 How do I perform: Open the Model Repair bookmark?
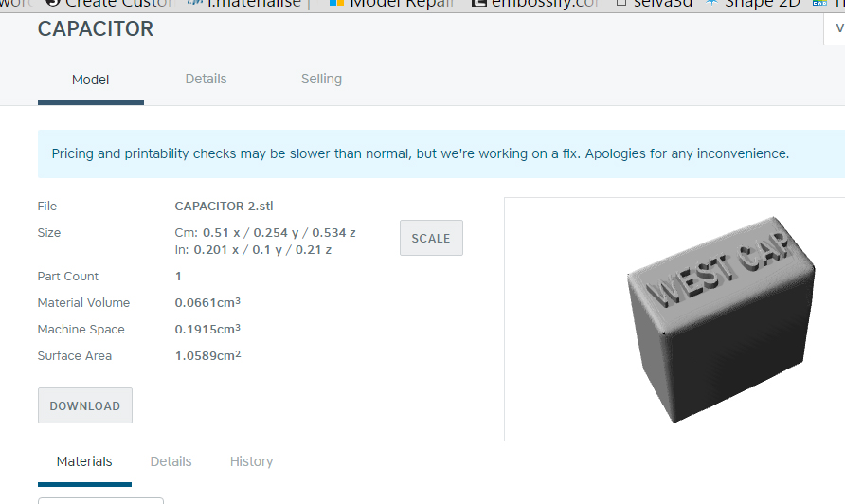[x=392, y=5]
